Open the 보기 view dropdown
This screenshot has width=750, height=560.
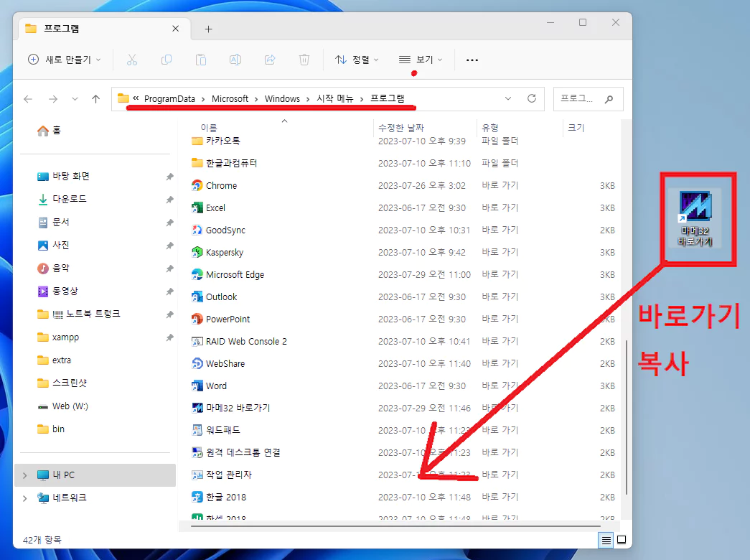[421, 60]
